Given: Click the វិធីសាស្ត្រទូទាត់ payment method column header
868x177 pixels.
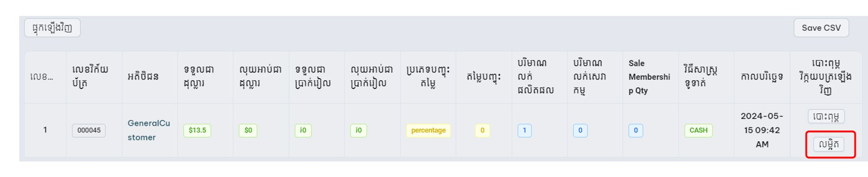Looking at the screenshot, I should (x=700, y=77).
